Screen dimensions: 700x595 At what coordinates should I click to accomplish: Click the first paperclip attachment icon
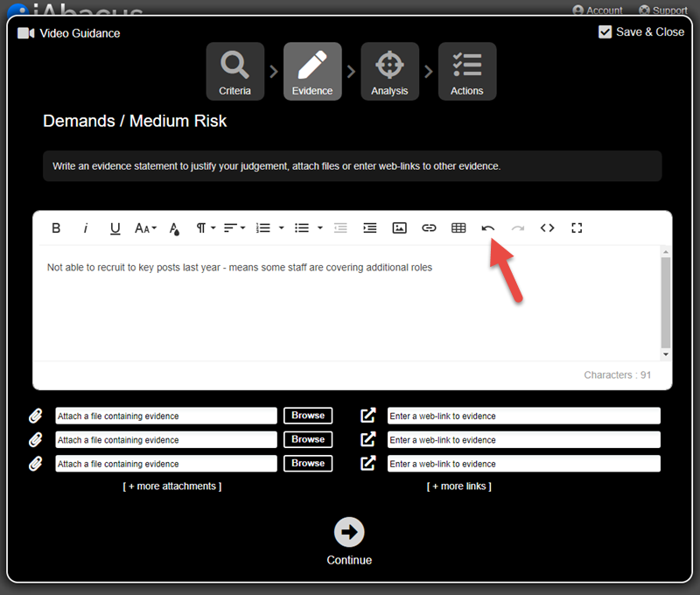coord(36,416)
